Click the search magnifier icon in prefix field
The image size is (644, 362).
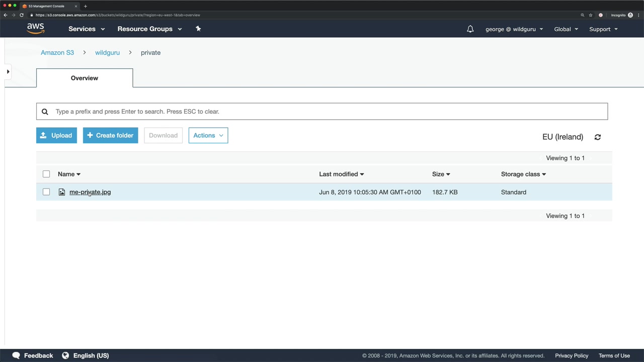coord(45,112)
